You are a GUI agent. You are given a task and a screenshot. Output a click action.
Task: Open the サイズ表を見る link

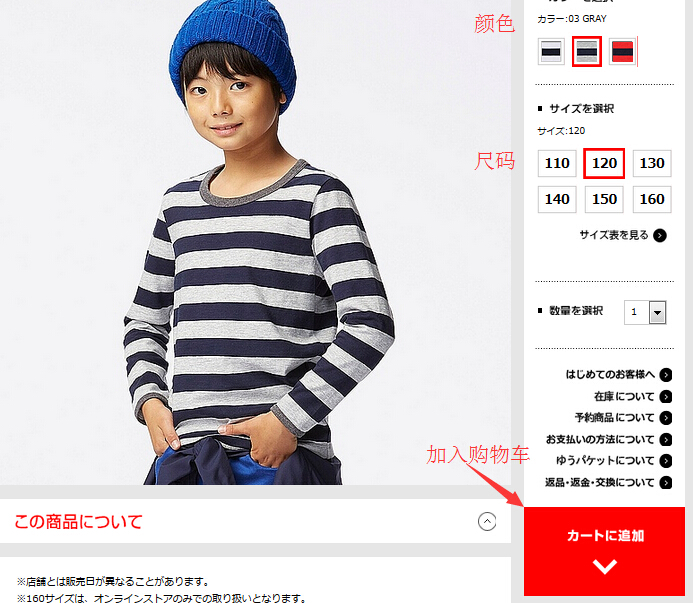tap(613, 235)
